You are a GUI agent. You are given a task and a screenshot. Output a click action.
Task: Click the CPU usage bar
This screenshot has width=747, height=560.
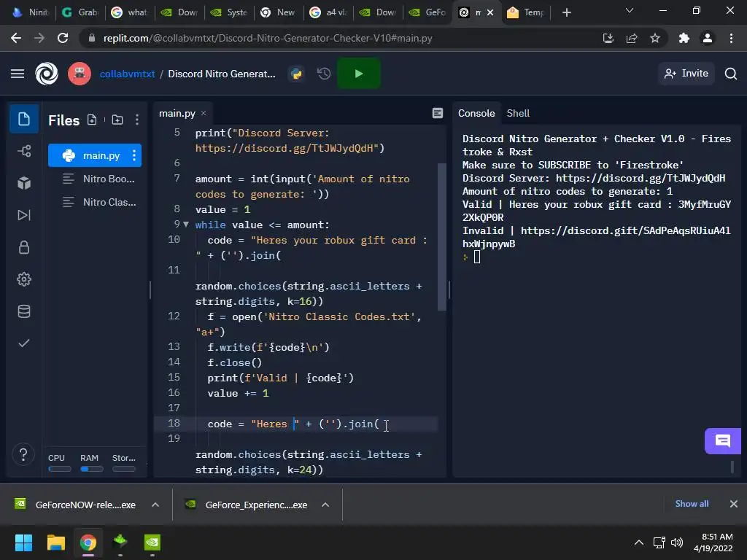(x=60, y=469)
